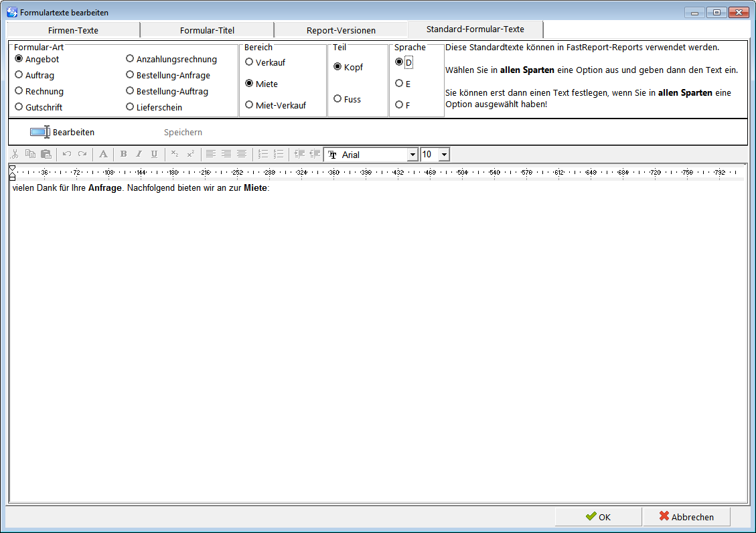Click the bold word Miete in editor text
The image size is (756, 533).
point(255,188)
